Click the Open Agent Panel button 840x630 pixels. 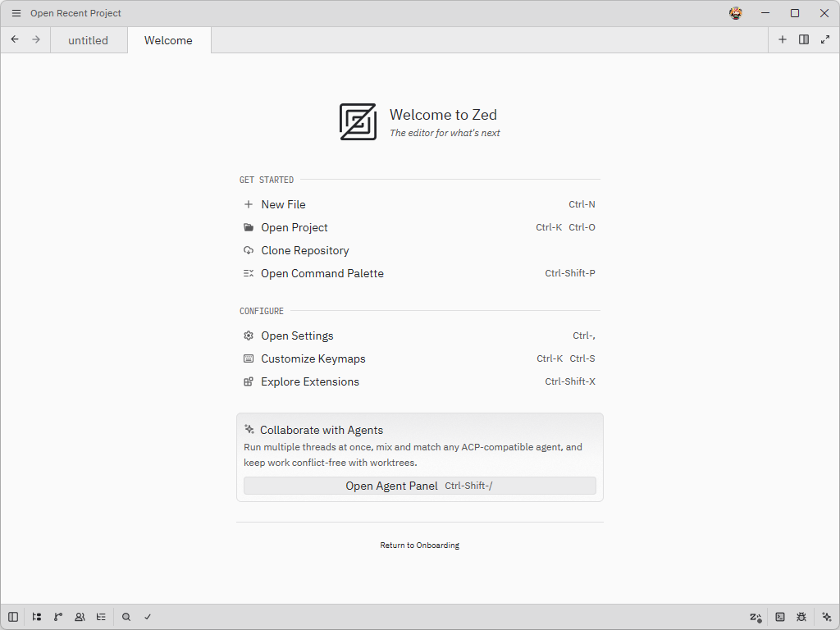pos(419,486)
